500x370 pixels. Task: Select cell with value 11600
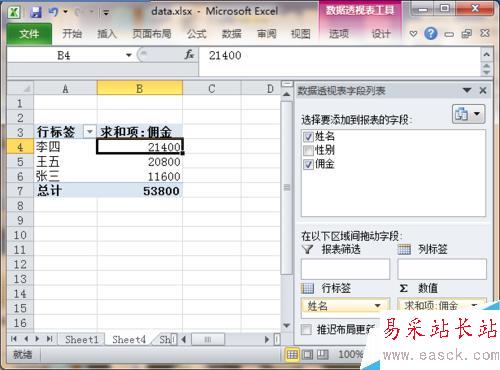(x=140, y=176)
